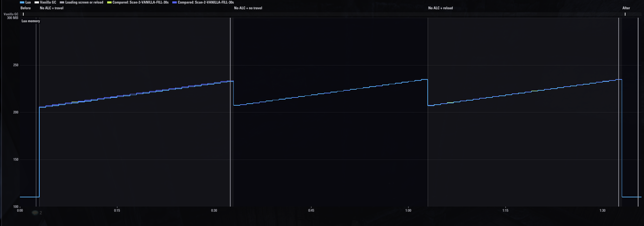The image size is (644, 226).
Task: Click the 1:30 time axis label
Action: [603, 211]
